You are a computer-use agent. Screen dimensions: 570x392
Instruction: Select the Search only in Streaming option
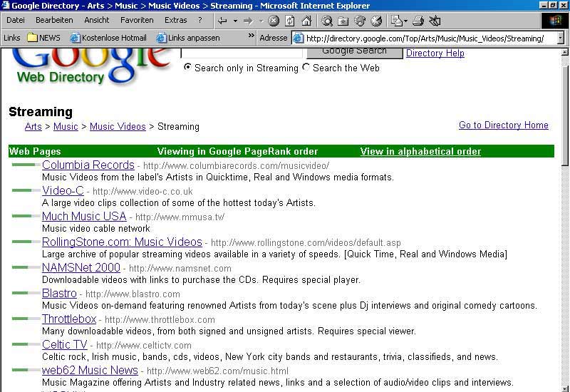(187, 67)
